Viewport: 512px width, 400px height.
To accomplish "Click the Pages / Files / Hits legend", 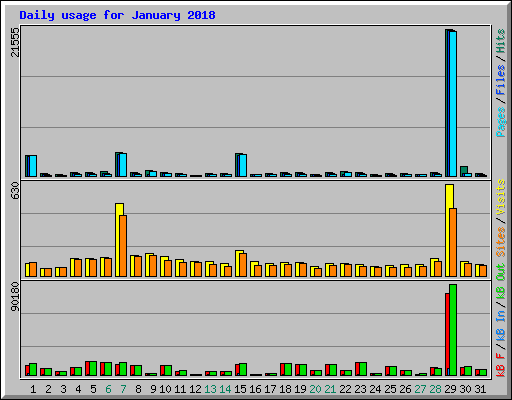I will pos(501,83).
